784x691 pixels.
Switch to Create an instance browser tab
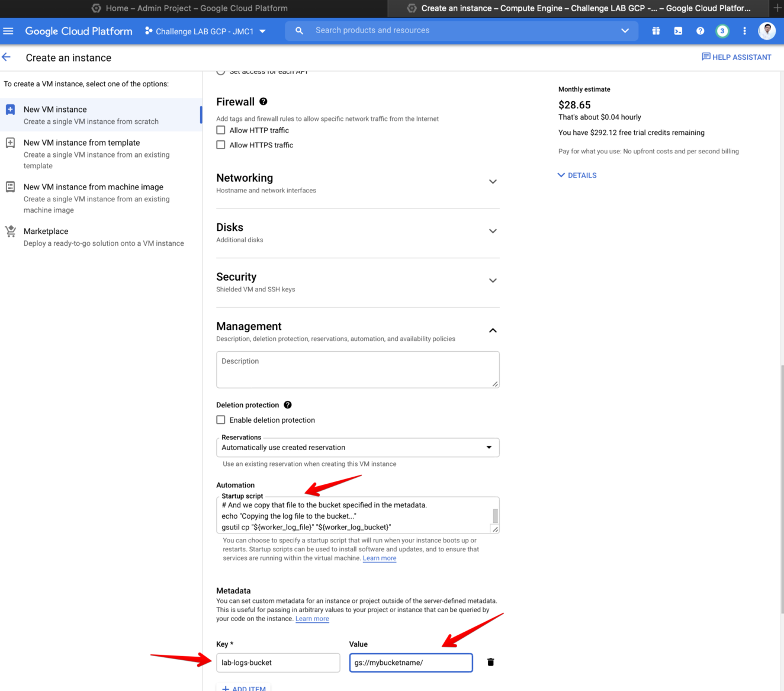579,8
